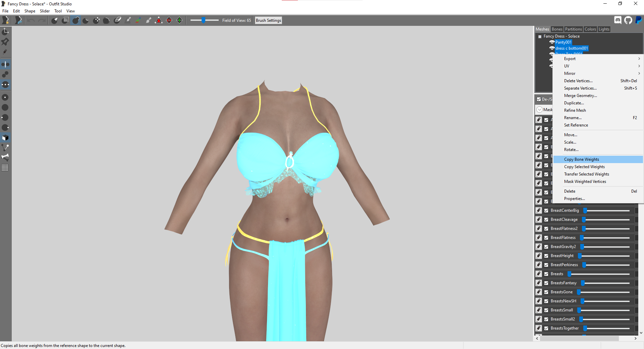Click the bones display icon in left sidebar

pos(5,157)
